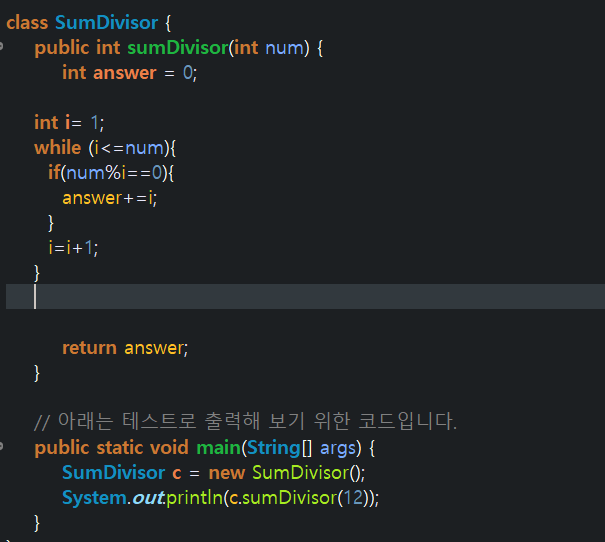Click the 'println' method call
Viewport: 605px width, 542px height.
point(195,498)
